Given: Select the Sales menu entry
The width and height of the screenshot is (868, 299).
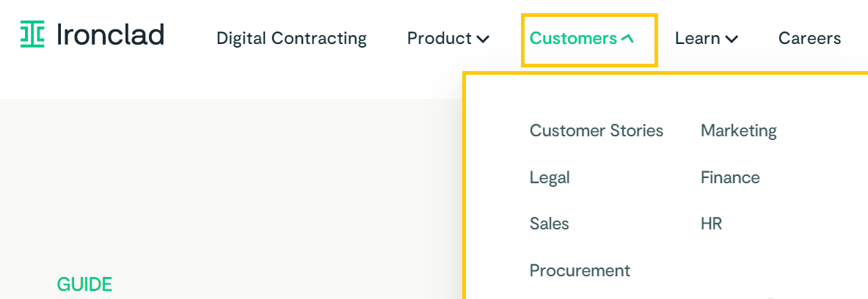Looking at the screenshot, I should click(x=549, y=224).
